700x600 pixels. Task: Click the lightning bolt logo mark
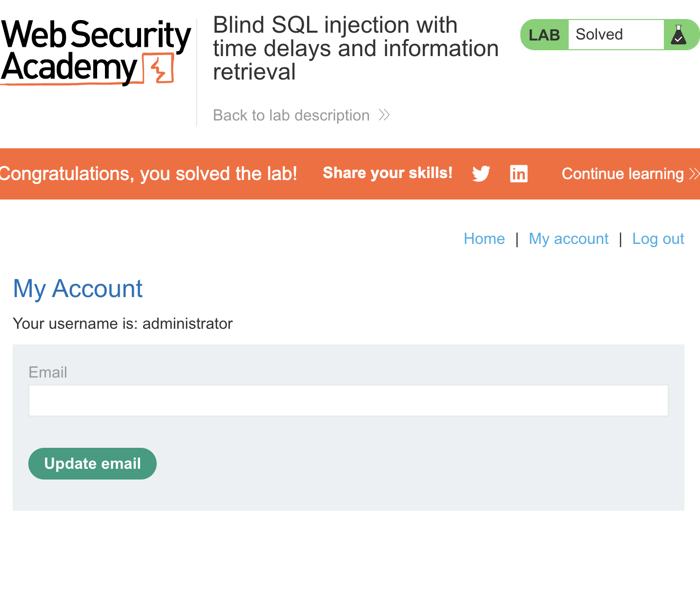tap(159, 68)
